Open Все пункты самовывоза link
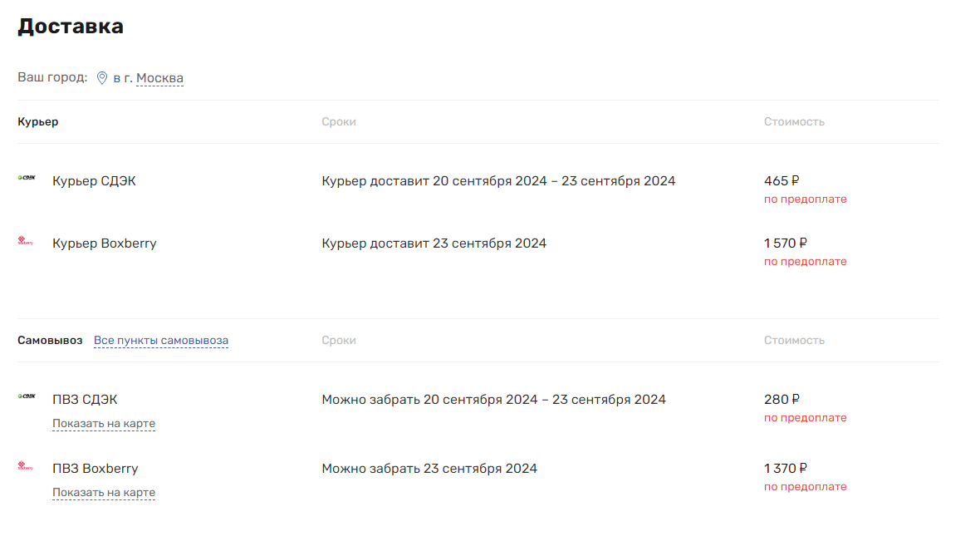This screenshot has height=546, width=980. coord(160,340)
